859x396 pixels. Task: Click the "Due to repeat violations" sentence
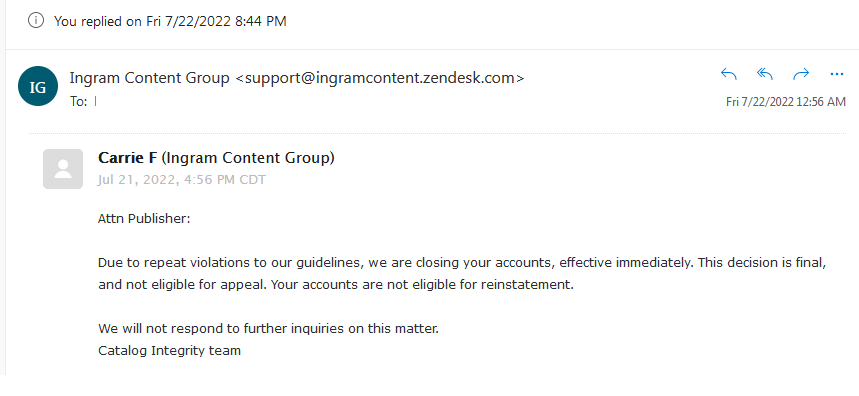coord(393,262)
